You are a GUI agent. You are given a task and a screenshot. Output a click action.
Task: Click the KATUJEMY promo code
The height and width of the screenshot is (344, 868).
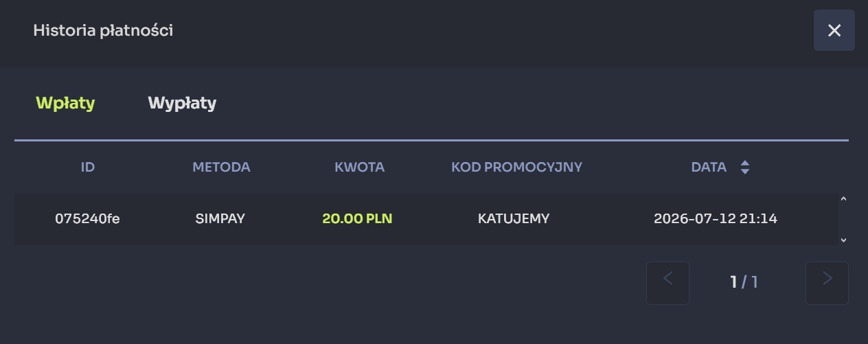point(514,219)
